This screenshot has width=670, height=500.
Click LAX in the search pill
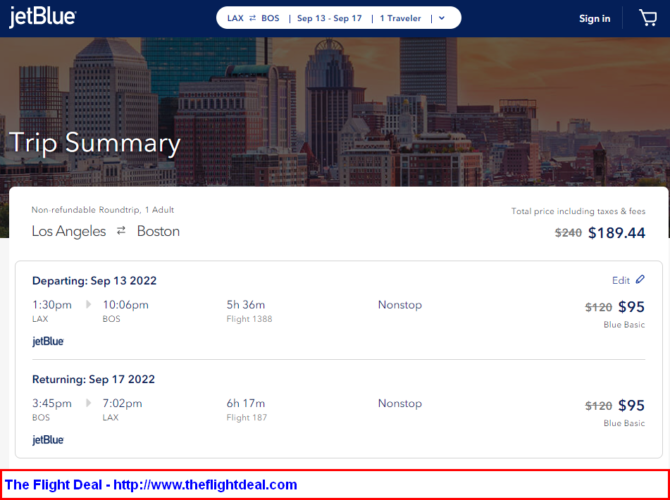pos(235,18)
